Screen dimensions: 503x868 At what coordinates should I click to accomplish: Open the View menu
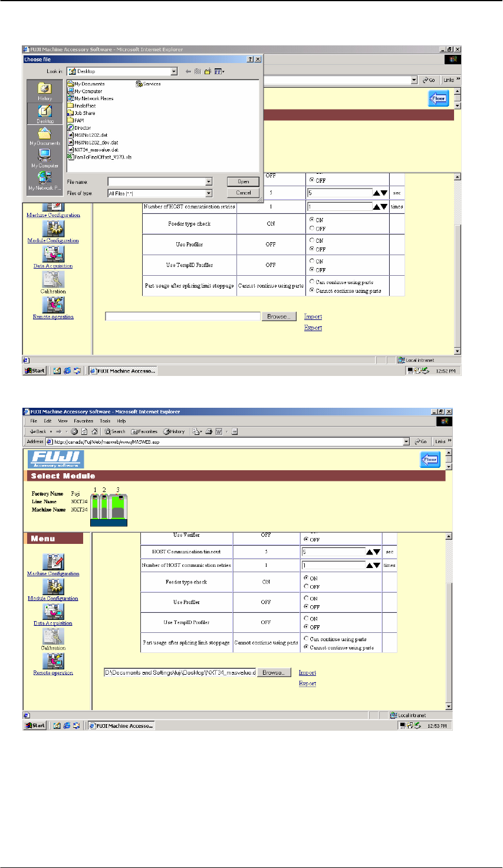(63, 421)
